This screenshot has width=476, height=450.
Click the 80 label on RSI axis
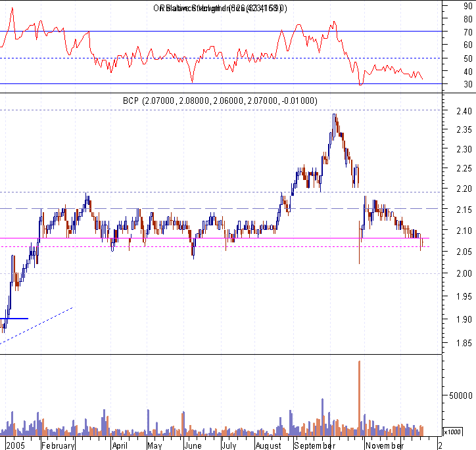(x=468, y=19)
